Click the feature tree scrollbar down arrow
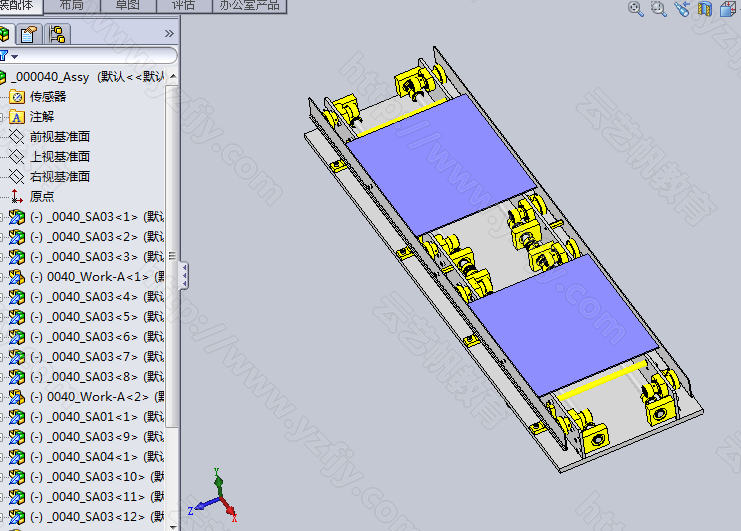This screenshot has height=531, width=741. point(172,526)
